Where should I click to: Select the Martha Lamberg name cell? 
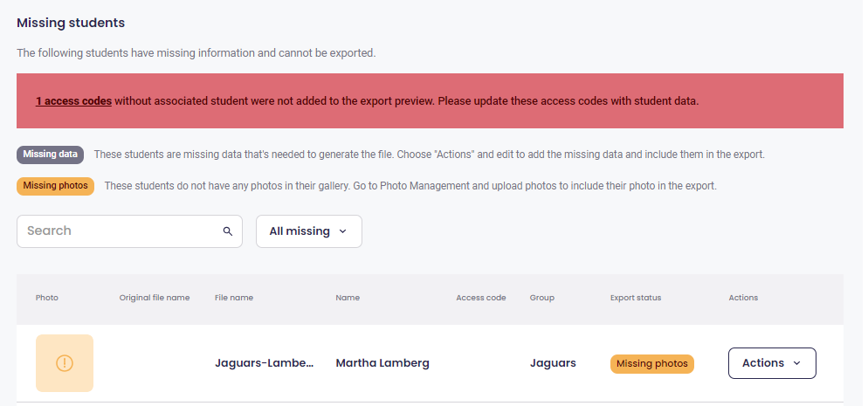(382, 363)
